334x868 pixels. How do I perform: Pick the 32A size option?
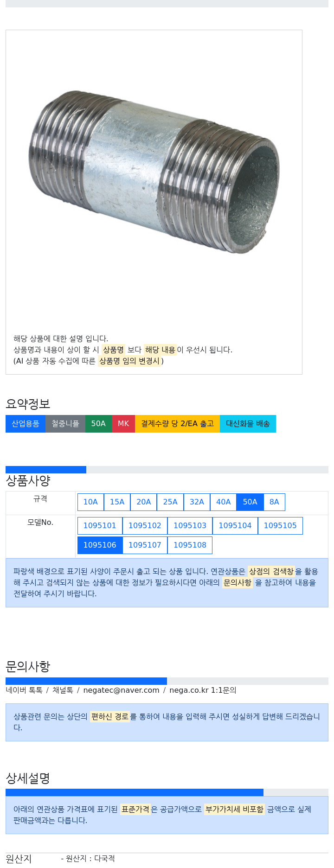[x=197, y=502]
